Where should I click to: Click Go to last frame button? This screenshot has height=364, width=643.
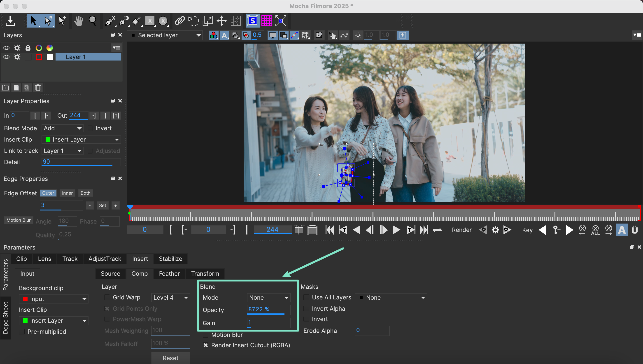point(424,230)
